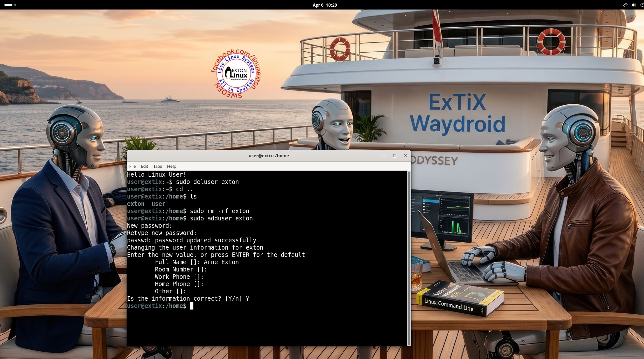The width and height of the screenshot is (644, 359).
Task: Click at the terminal cursor prompt
Action: pyautogui.click(x=191, y=306)
